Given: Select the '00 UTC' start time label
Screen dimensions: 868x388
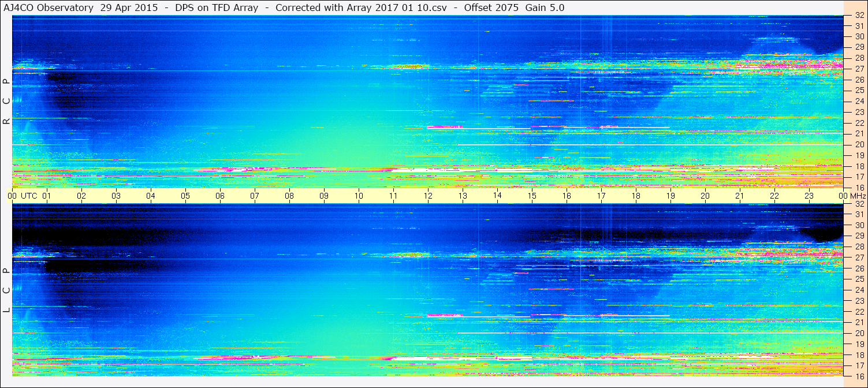Looking at the screenshot, I should tap(23, 196).
